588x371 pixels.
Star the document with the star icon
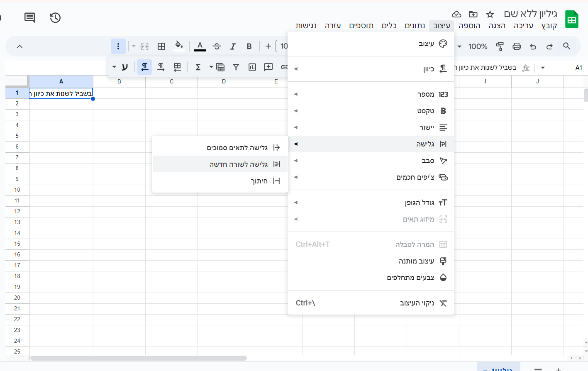[x=490, y=15]
